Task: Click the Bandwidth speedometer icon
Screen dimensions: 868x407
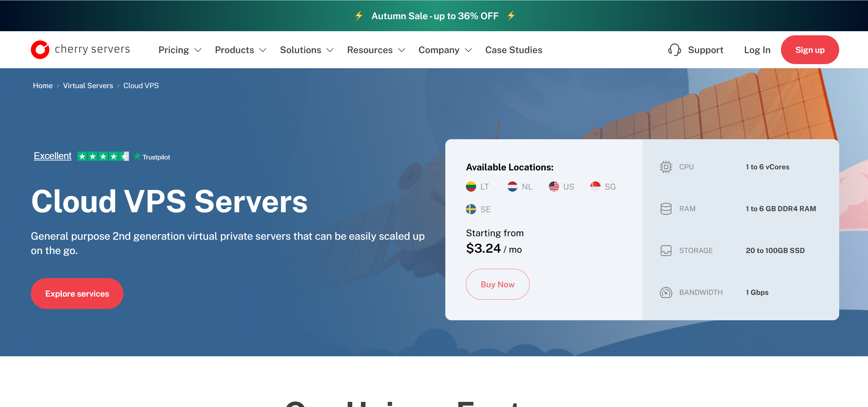Action: coord(665,292)
